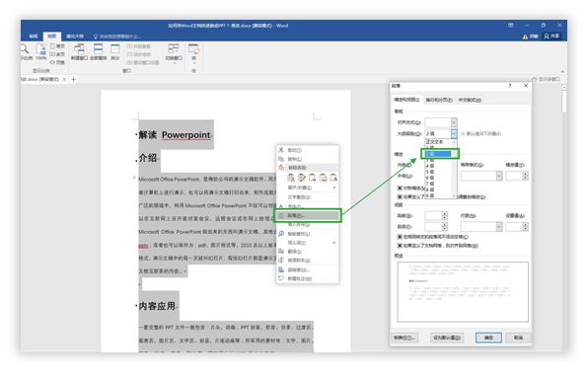
Task: Click the Share (共享) button
Action: [551, 36]
